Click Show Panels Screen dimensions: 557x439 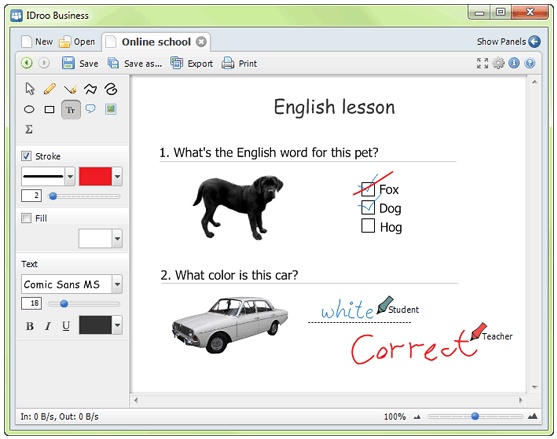(x=508, y=42)
